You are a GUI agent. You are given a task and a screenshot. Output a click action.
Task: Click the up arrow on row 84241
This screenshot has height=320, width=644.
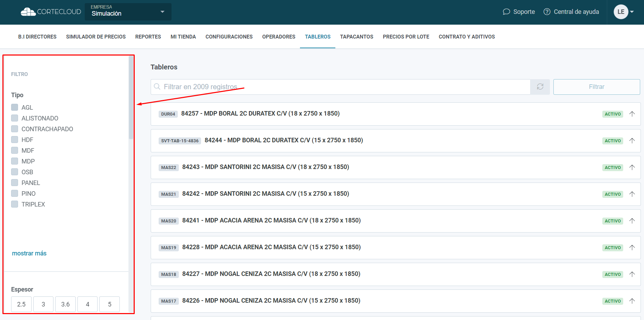[632, 221]
